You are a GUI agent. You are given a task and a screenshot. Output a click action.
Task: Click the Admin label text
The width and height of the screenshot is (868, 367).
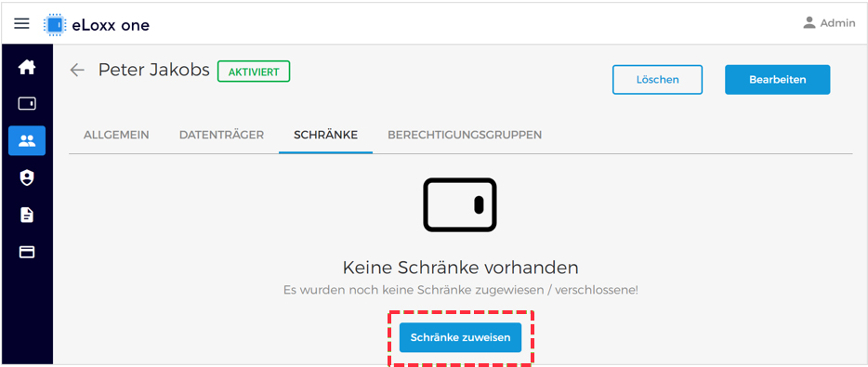coord(837,23)
